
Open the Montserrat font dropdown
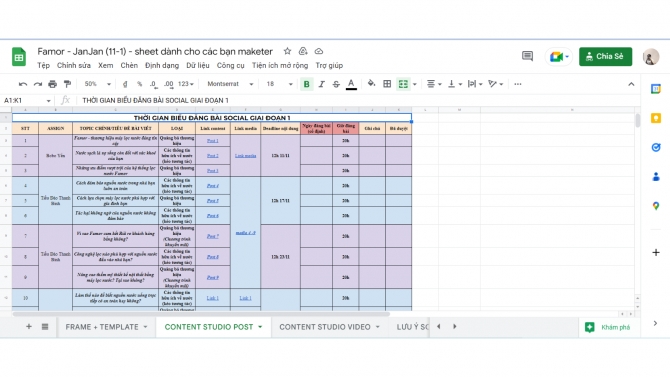tap(230, 84)
